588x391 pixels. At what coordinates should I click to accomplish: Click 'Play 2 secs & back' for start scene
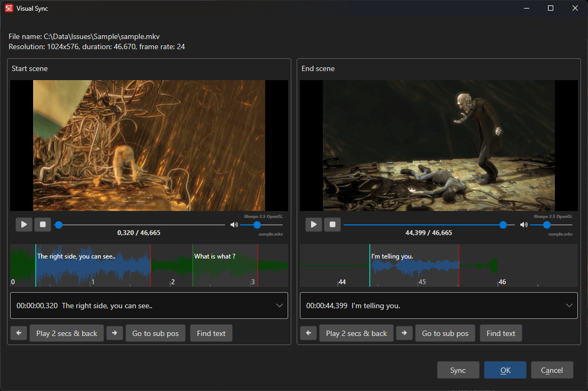point(66,333)
